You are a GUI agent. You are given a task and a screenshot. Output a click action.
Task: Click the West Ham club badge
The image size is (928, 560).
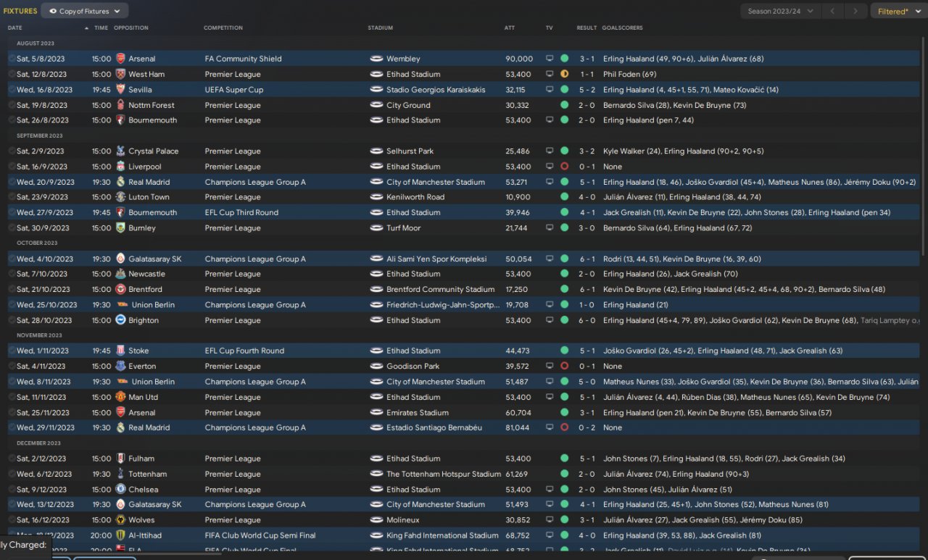(120, 74)
